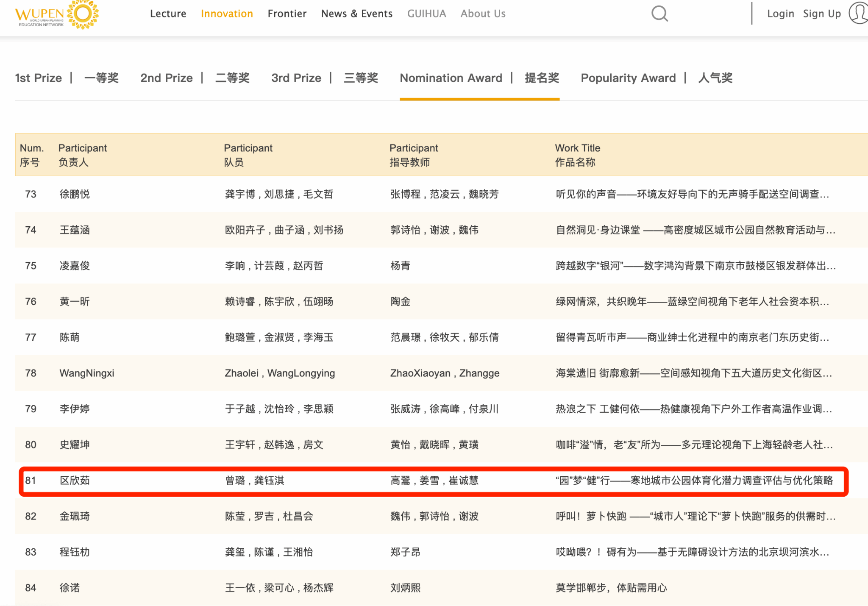Screen dimensions: 868x606
Task: Select participant WangNingxi
Action: [x=87, y=373]
